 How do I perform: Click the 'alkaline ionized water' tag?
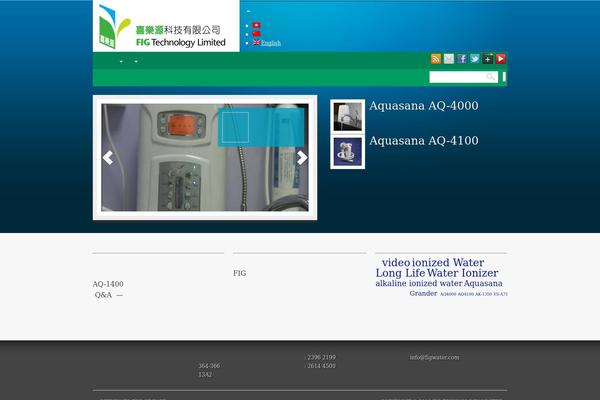click(x=419, y=283)
